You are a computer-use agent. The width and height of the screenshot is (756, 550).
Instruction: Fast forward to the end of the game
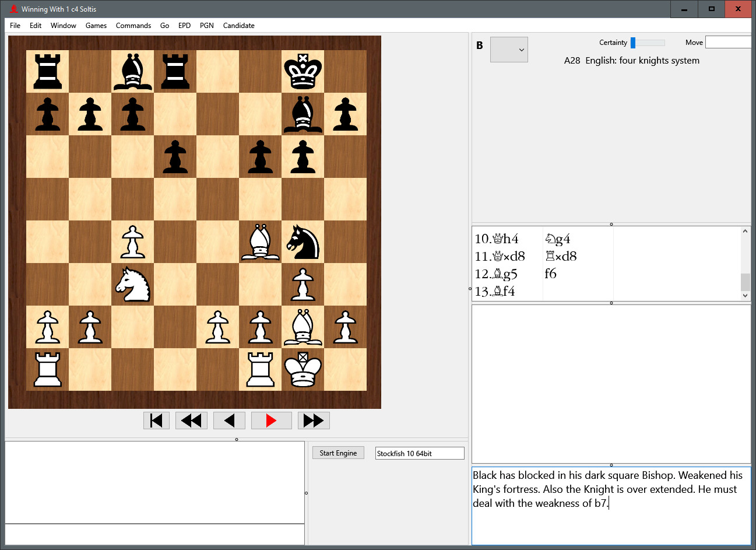(314, 421)
